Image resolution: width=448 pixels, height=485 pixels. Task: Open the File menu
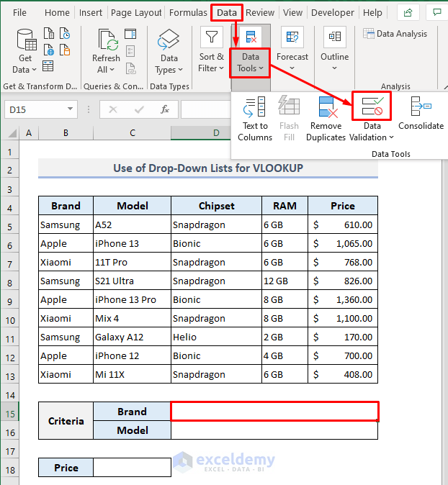pos(19,13)
